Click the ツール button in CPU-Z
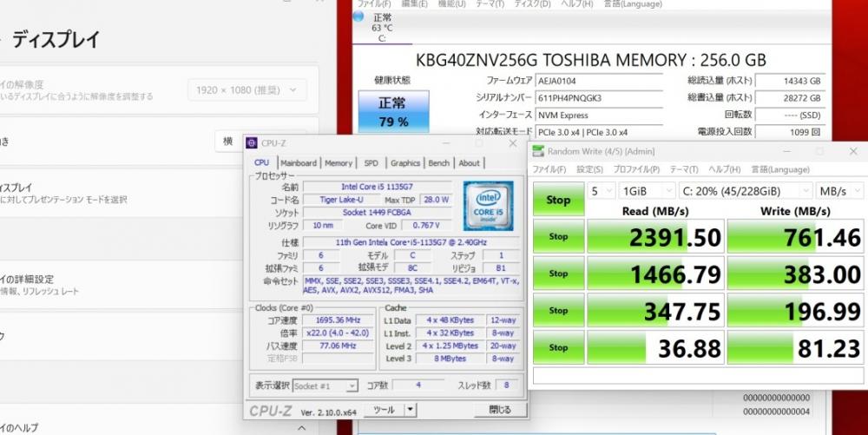The image size is (868, 435). pyautogui.click(x=384, y=410)
